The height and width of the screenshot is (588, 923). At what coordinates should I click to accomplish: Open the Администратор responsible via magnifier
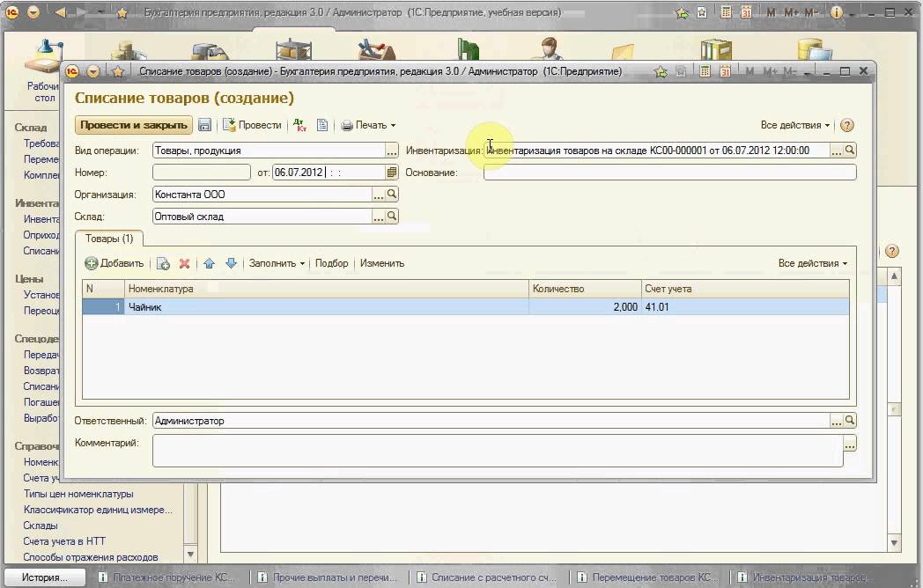pyautogui.click(x=849, y=420)
